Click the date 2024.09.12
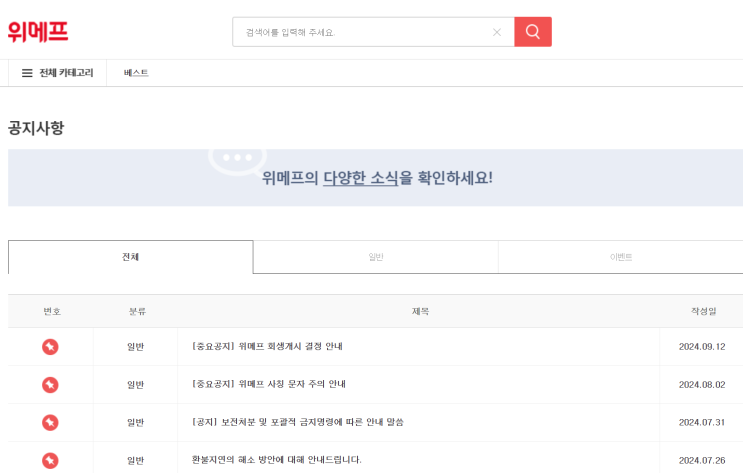Viewport: 743px width, 473px height. (x=702, y=347)
